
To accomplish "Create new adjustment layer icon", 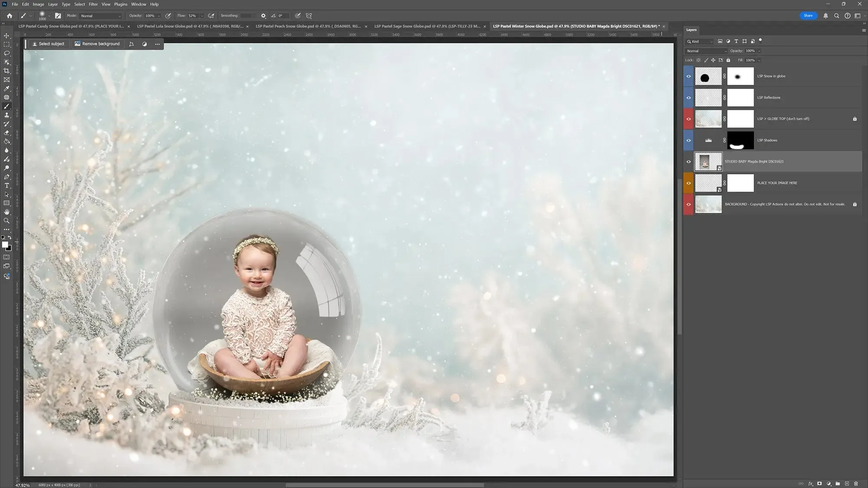I will point(829,483).
